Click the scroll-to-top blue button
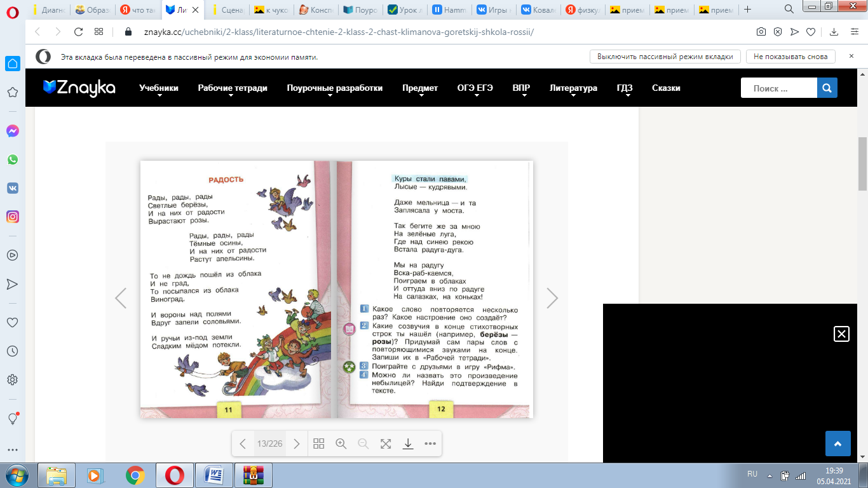Image resolution: width=868 pixels, height=488 pixels. (837, 444)
